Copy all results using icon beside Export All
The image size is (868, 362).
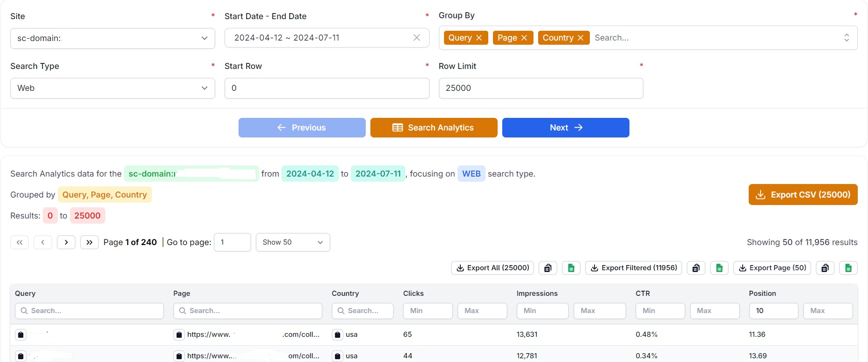click(548, 268)
